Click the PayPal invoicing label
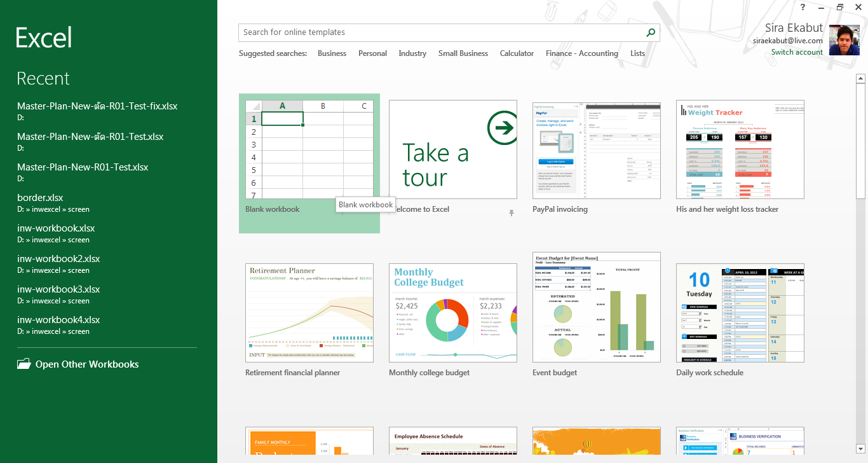This screenshot has height=463, width=868. [x=560, y=209]
